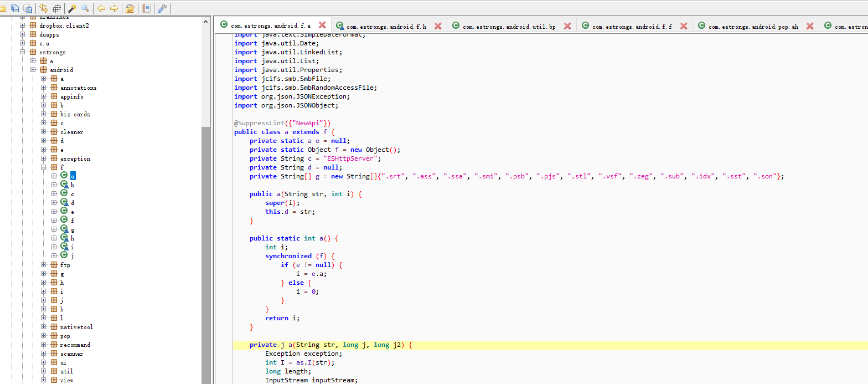Click class d icon in package f
Screen dimensions: 868x384
tap(64, 202)
